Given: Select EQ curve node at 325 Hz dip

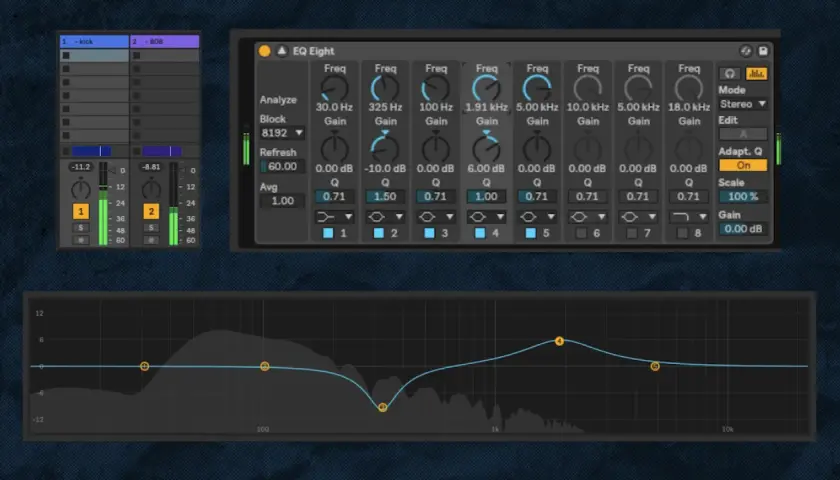Looking at the screenshot, I should [382, 408].
